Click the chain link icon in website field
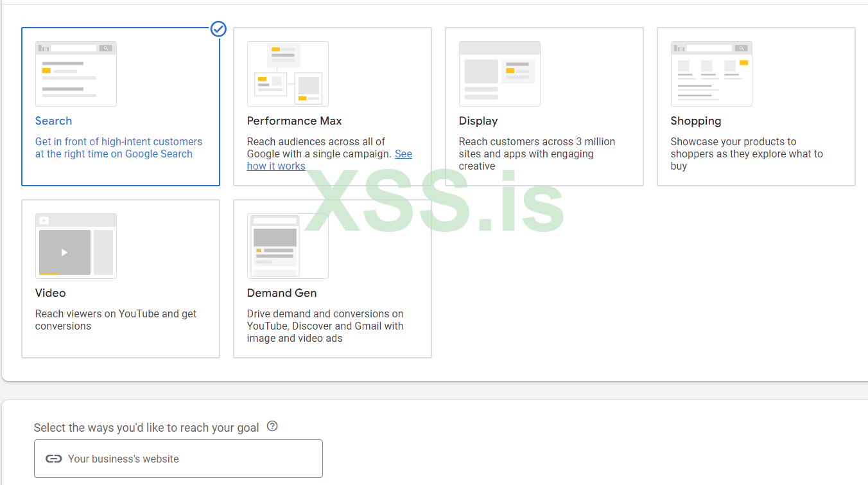Screen dimensions: 868x485 tap(54, 459)
